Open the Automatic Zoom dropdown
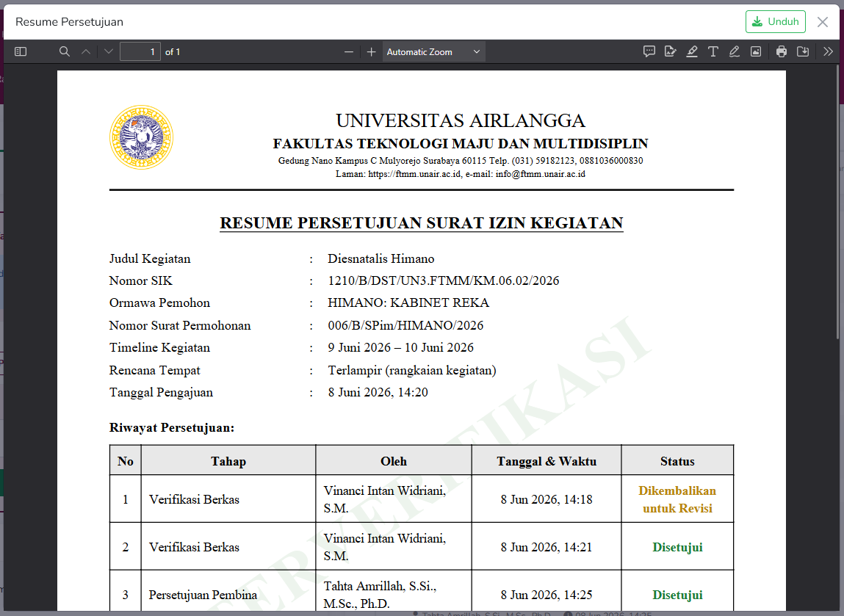 tap(434, 51)
